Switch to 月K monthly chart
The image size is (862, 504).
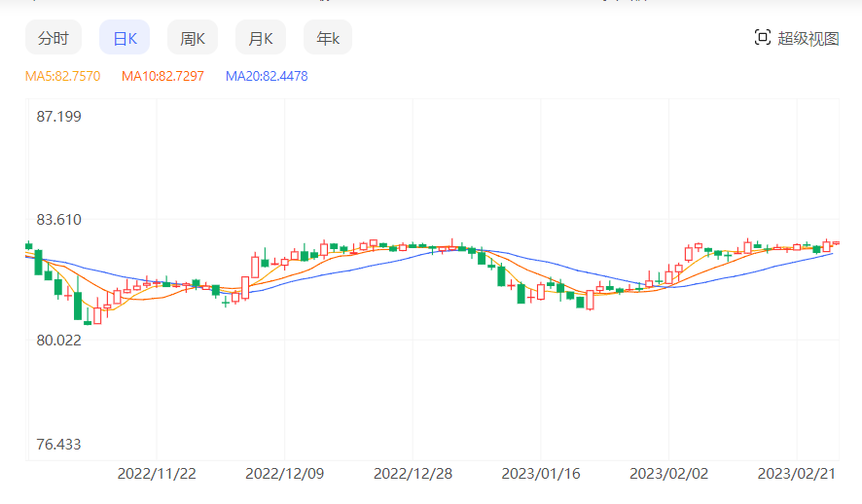[261, 38]
